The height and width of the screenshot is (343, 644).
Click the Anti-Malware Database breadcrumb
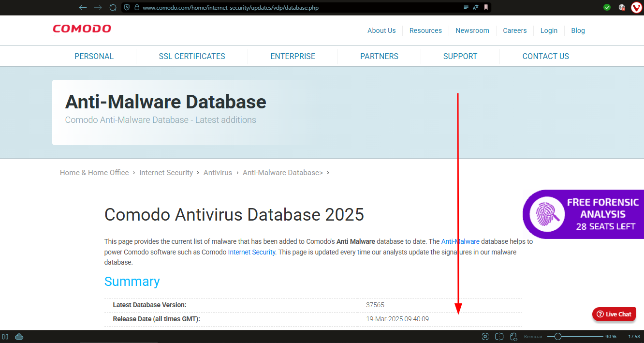[x=283, y=173]
